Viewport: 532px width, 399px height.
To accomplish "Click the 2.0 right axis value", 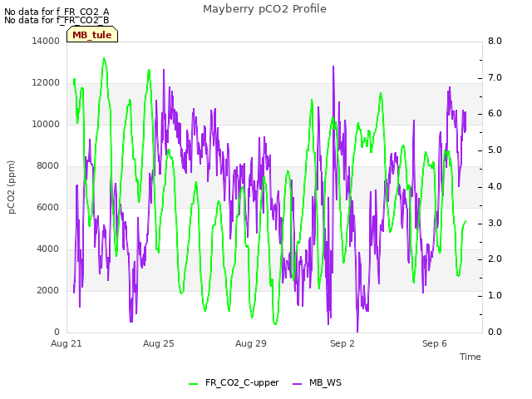I will coord(495,259).
